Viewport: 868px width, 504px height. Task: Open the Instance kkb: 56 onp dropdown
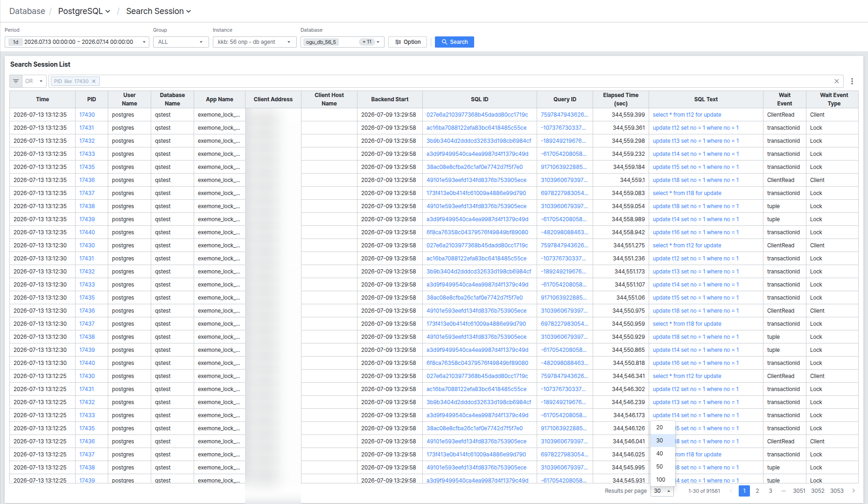coord(254,42)
